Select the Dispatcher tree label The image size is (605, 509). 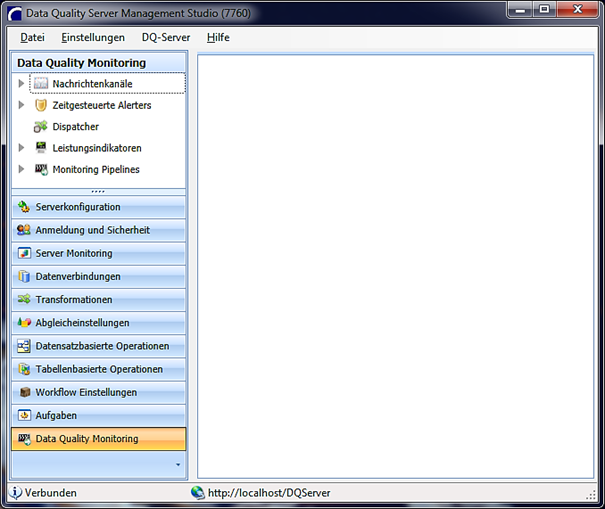click(x=76, y=127)
